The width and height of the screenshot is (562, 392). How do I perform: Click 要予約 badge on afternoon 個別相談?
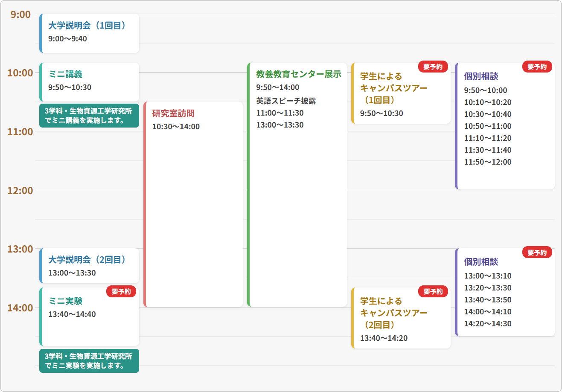point(537,253)
